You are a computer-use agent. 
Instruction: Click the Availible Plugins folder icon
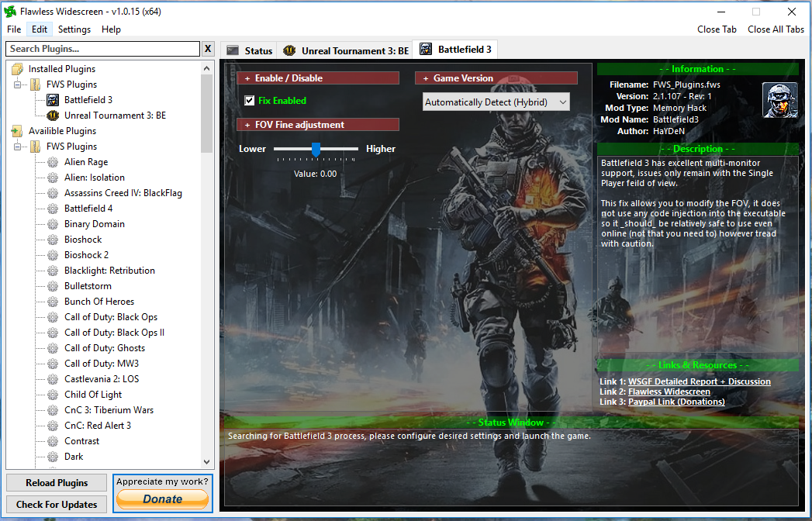pyautogui.click(x=17, y=131)
